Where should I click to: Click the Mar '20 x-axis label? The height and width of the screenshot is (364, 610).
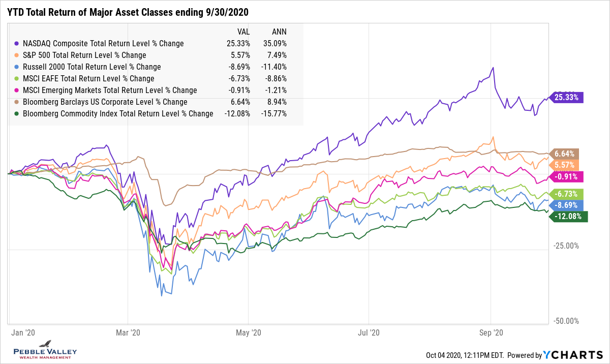coord(128,333)
